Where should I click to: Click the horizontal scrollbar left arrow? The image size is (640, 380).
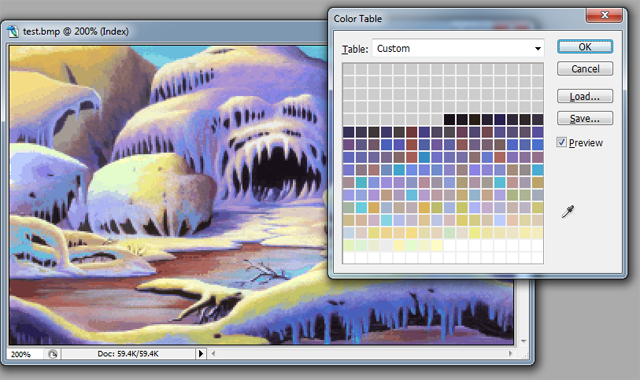pyautogui.click(x=213, y=353)
